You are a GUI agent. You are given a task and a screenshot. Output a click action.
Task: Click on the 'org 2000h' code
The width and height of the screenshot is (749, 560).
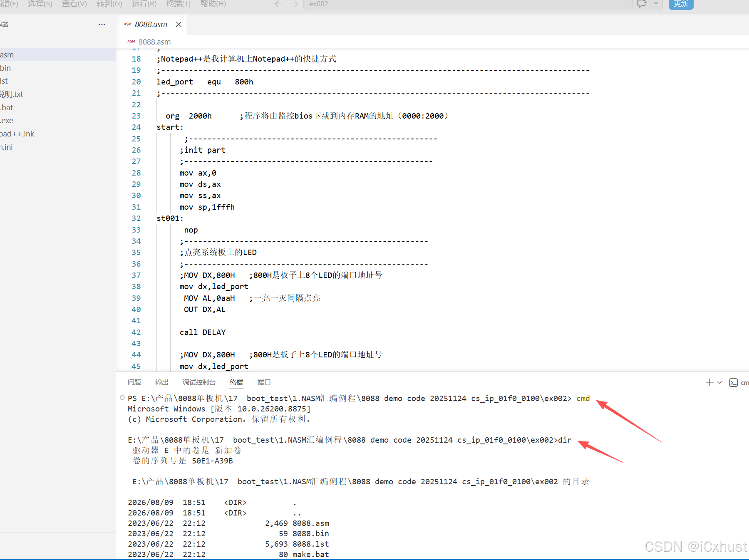(188, 116)
